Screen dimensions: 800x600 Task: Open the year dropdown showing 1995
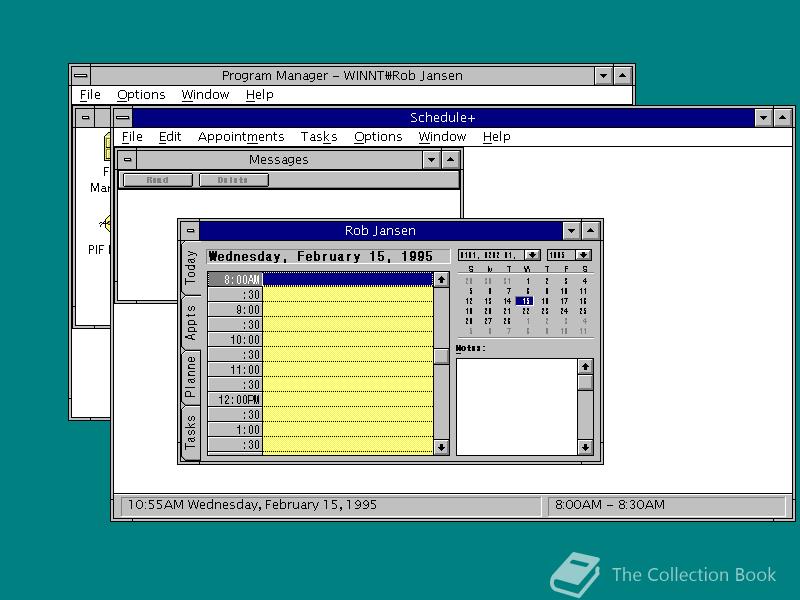coord(583,255)
